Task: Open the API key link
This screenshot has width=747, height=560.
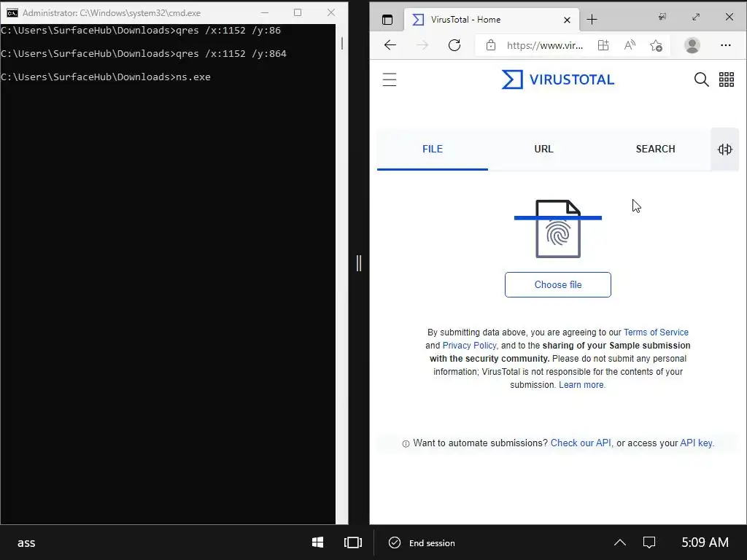Action: pos(696,443)
